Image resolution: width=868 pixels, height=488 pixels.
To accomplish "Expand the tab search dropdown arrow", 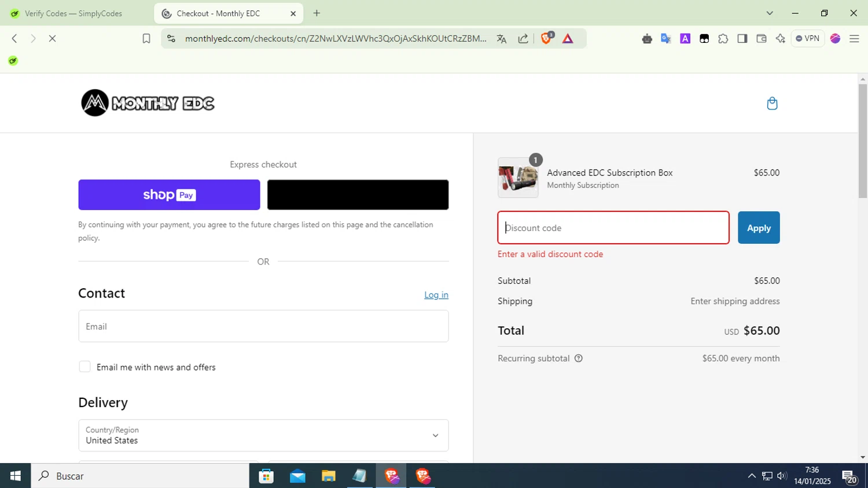I will coord(770,13).
